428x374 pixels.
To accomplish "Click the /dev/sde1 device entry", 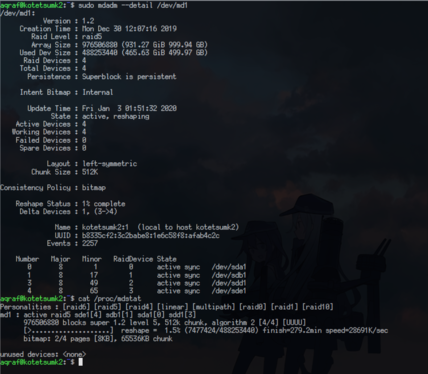I will (229, 291).
